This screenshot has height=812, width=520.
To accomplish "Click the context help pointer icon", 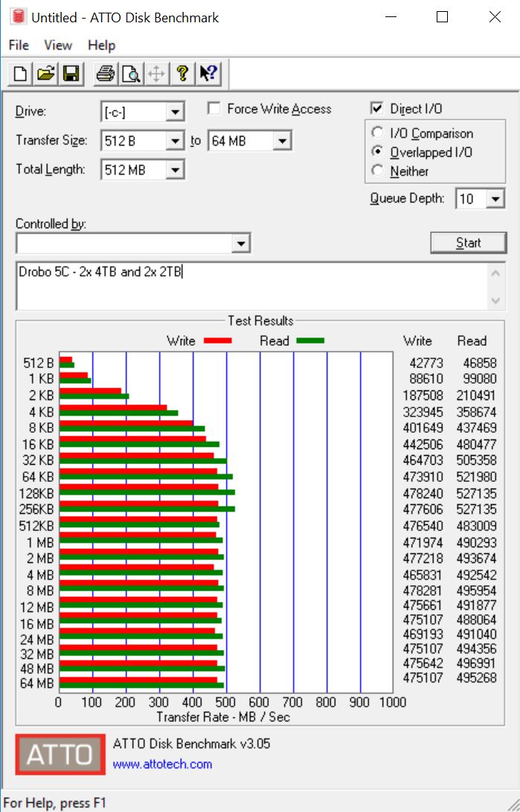I will tap(208, 74).
